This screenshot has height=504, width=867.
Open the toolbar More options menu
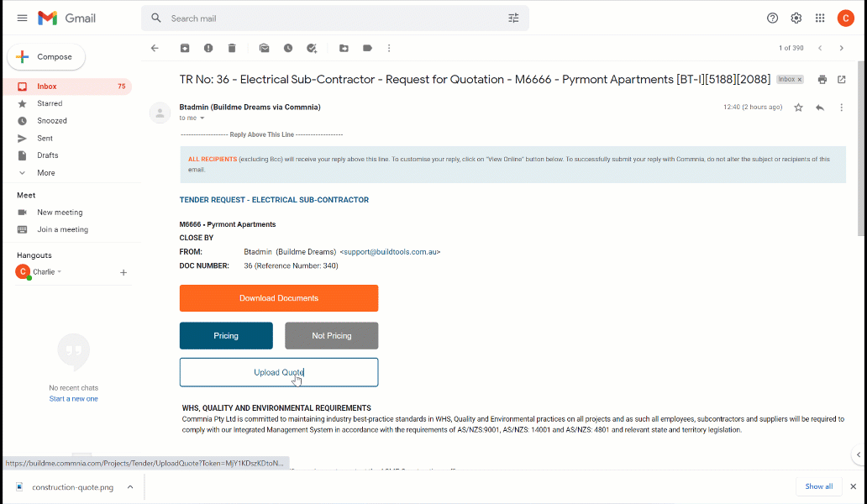(x=389, y=48)
